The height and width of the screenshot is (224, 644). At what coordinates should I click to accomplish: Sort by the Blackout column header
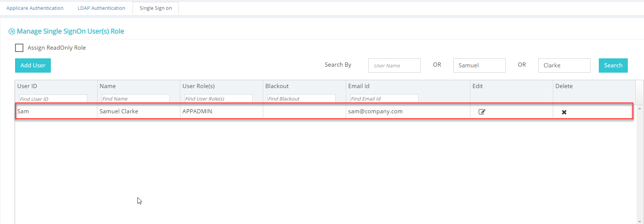[277, 86]
